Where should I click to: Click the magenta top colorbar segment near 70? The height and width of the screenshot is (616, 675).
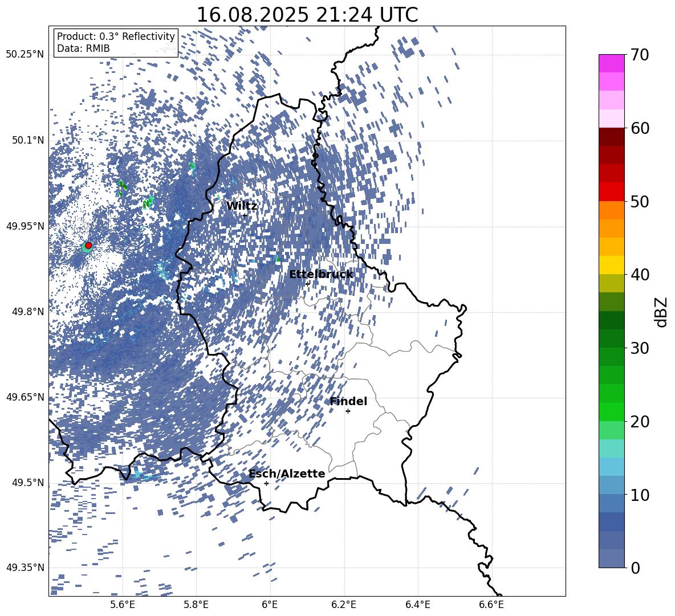pos(611,64)
